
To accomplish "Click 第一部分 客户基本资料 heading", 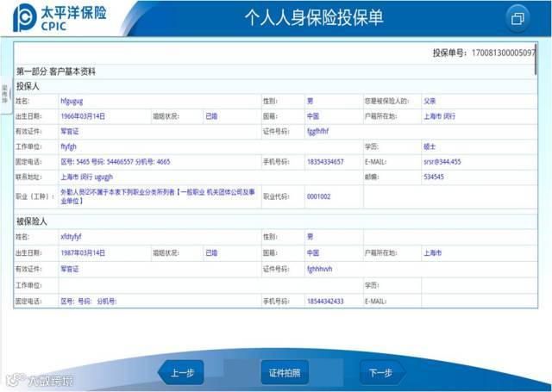I will pyautogui.click(x=55, y=72).
